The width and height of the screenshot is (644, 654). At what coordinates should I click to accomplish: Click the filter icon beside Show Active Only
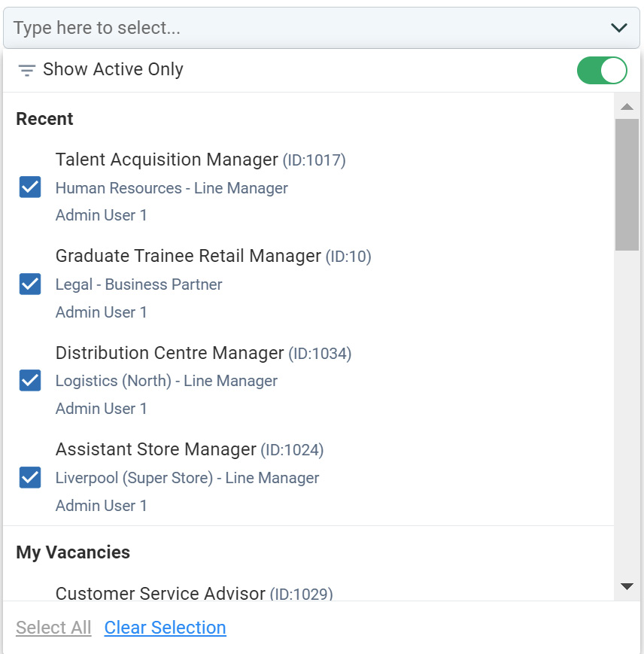[26, 70]
